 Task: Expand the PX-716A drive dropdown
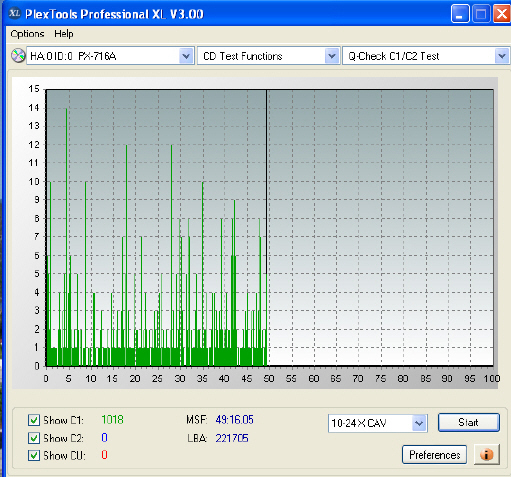click(186, 56)
